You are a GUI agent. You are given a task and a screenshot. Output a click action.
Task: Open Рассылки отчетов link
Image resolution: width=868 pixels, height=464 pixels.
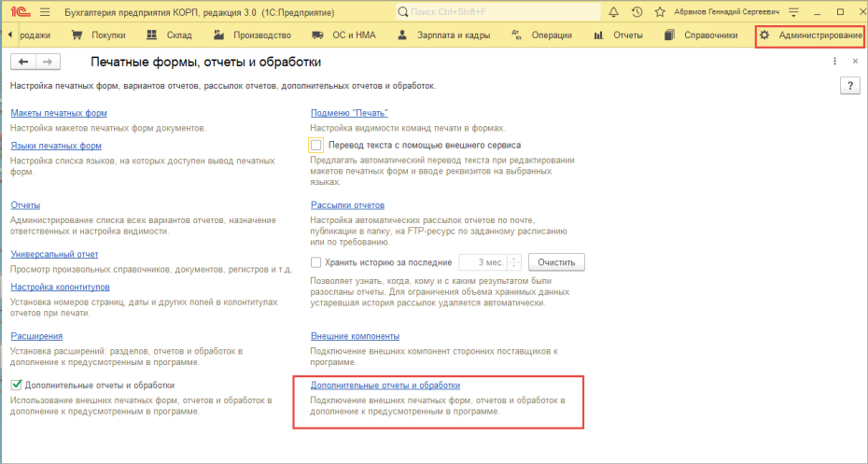tap(347, 204)
